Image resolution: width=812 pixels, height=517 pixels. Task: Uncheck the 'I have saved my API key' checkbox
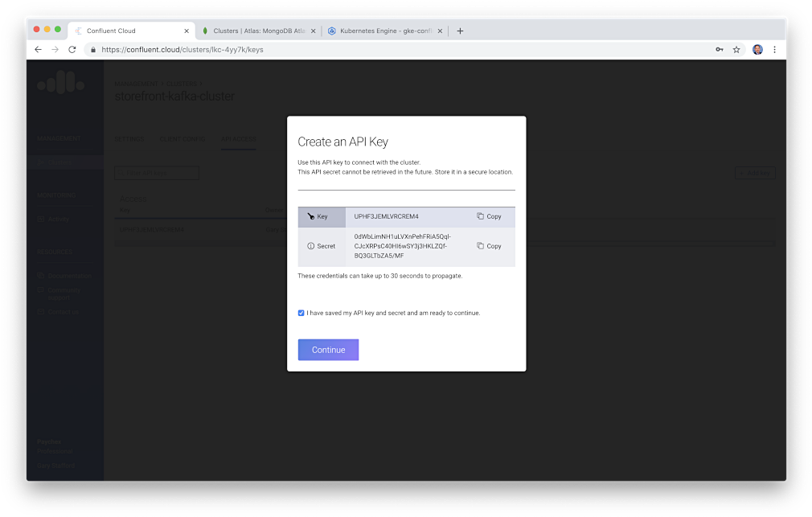tap(301, 313)
